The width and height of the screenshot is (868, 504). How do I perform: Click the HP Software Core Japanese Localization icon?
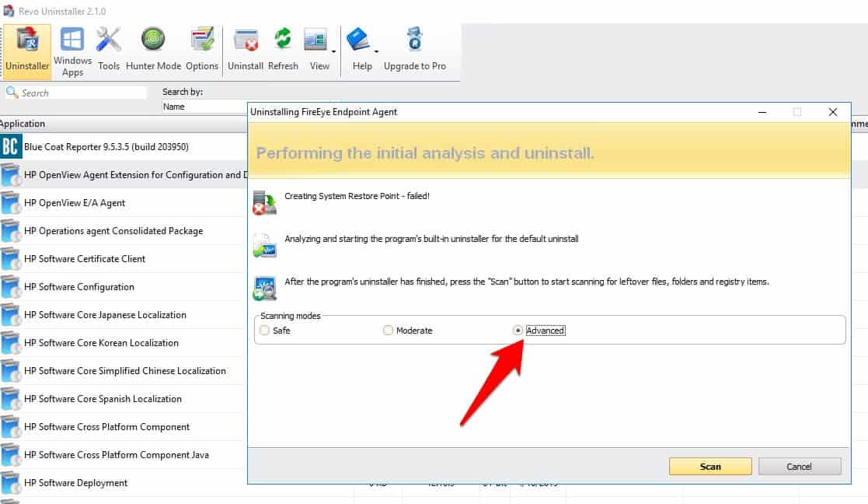[11, 315]
